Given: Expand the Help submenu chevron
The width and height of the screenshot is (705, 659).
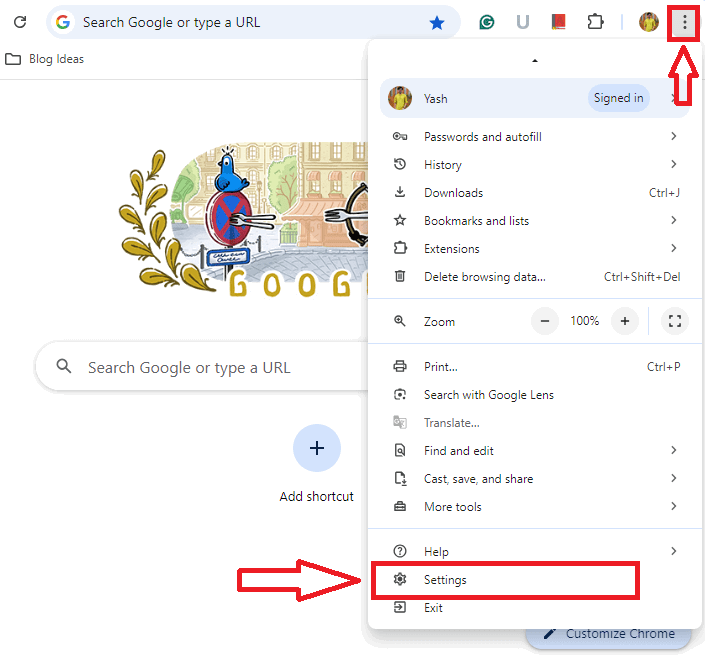Looking at the screenshot, I should [x=674, y=551].
